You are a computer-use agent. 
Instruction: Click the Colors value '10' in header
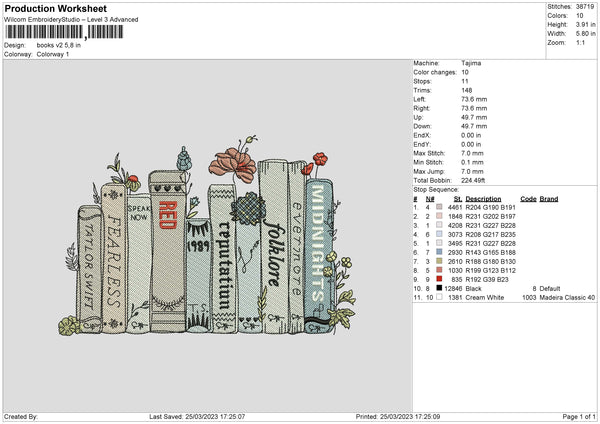[579, 16]
